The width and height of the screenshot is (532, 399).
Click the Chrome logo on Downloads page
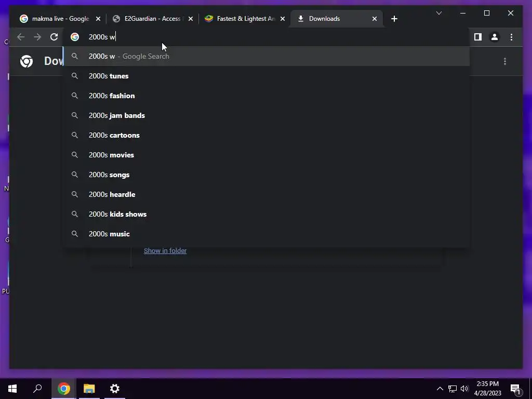tap(26, 61)
